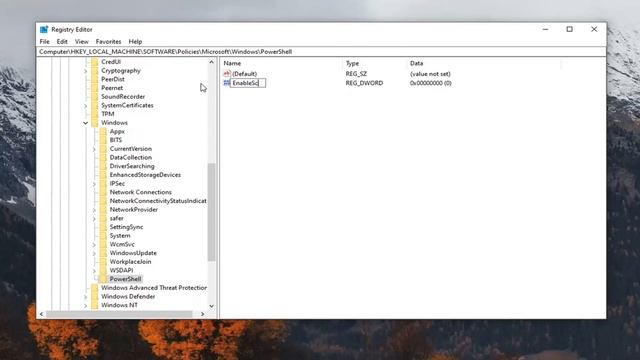This screenshot has width=640, height=360.
Task: Expand the SystemCertificates key
Action: pos(85,106)
